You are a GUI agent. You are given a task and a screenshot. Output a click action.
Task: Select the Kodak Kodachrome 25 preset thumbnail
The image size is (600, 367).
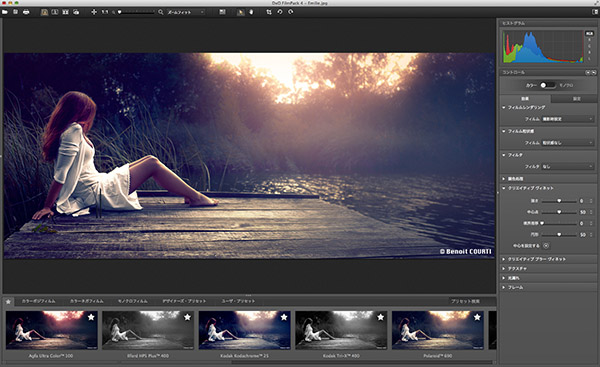coord(245,330)
